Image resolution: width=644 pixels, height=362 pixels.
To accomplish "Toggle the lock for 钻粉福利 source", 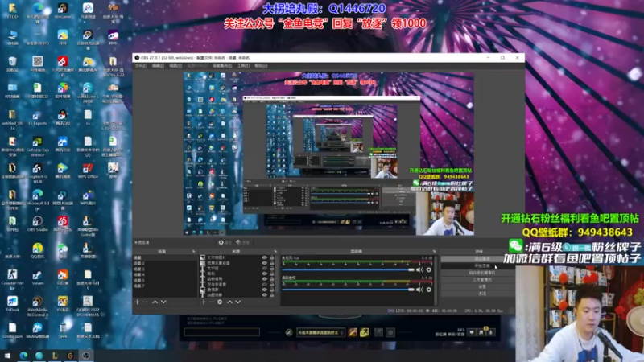I will (271, 279).
